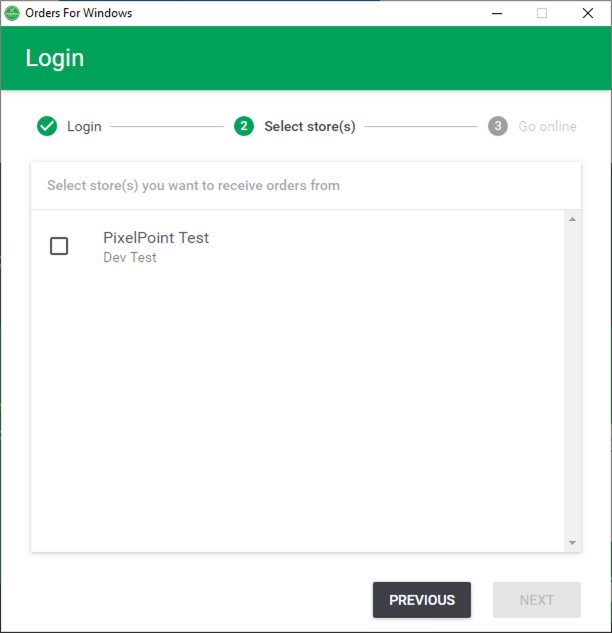
Task: Click the "Select store(s) you want" instruction text
Action: (193, 185)
